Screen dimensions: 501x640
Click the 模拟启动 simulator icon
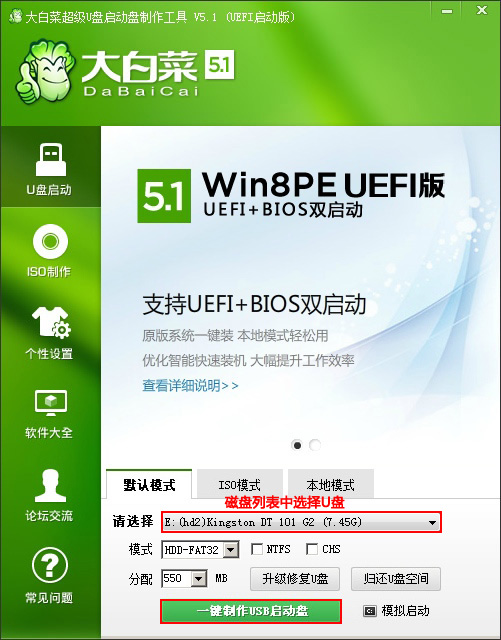(x=370, y=611)
